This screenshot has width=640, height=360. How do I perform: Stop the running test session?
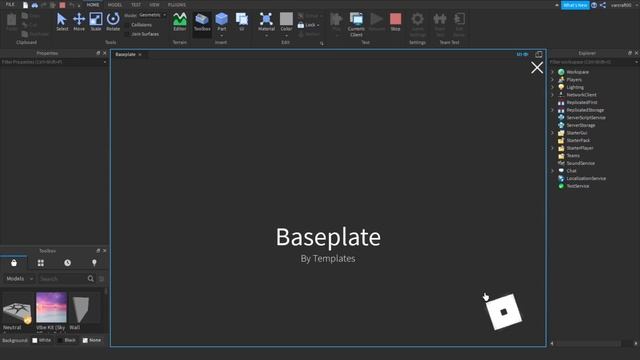[x=396, y=22]
